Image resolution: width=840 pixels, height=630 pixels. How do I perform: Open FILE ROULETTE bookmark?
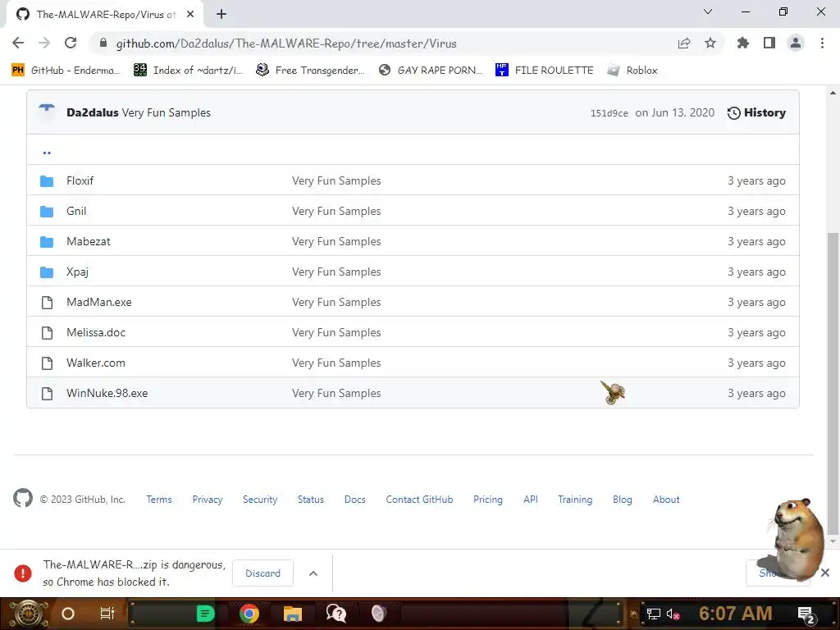tap(545, 71)
